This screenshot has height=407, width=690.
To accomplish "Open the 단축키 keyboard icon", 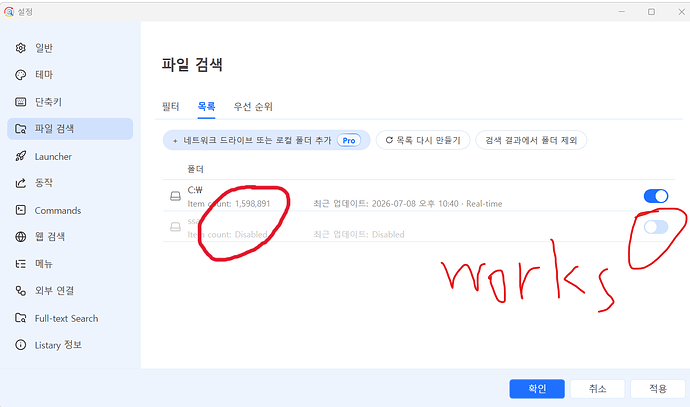I will coord(21,102).
